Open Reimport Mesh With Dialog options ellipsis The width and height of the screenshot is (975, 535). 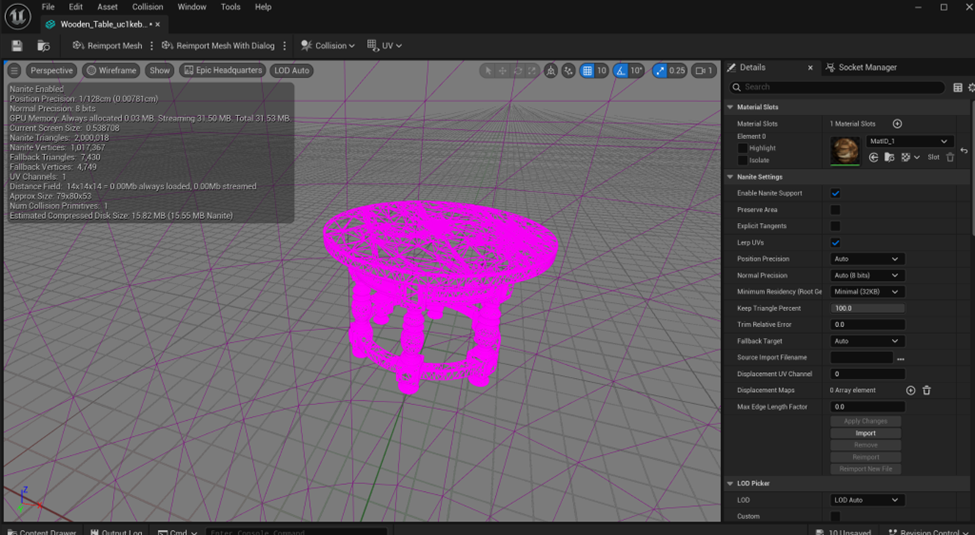coord(285,45)
